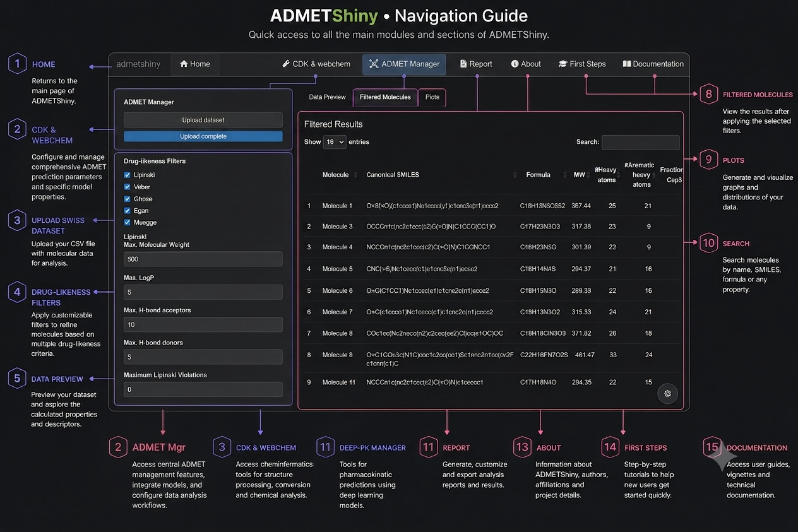
Task: Select the Molecule 3 cell
Action: click(337, 226)
